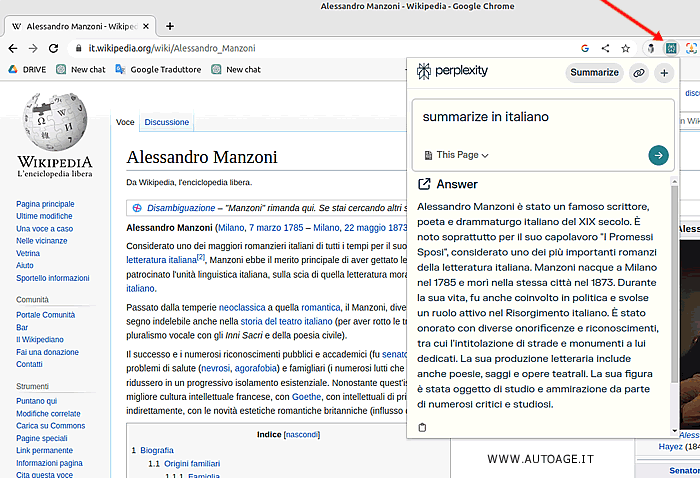Screen dimensions: 700x478
Task: Open Contatti link in sidebar
Action: (29, 364)
